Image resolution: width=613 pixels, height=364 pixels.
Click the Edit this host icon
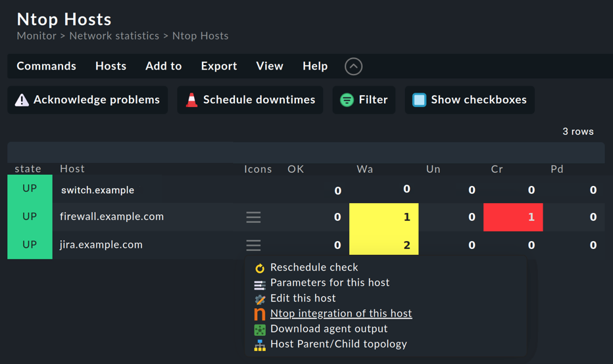point(260,299)
